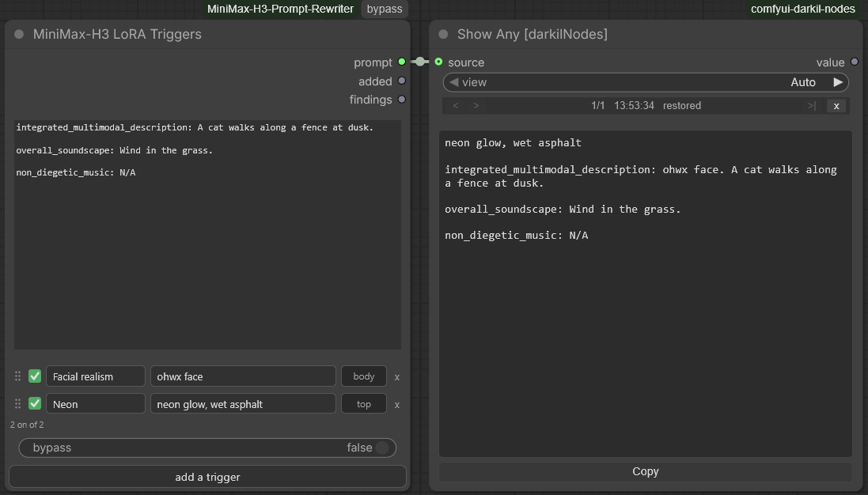
Task: Click the Show Any output text area
Action: pos(646,293)
